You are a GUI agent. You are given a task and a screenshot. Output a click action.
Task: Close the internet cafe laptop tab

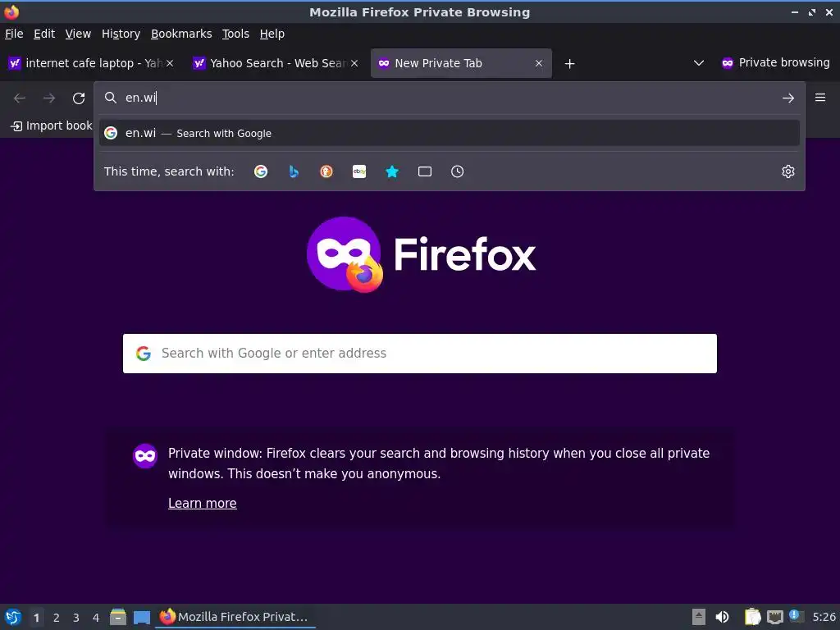pyautogui.click(x=170, y=63)
